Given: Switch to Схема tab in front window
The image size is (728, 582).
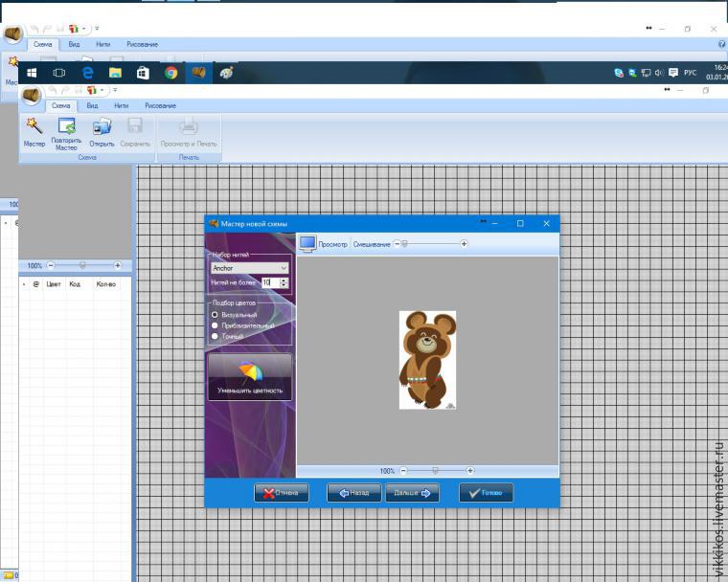Looking at the screenshot, I should 60,106.
